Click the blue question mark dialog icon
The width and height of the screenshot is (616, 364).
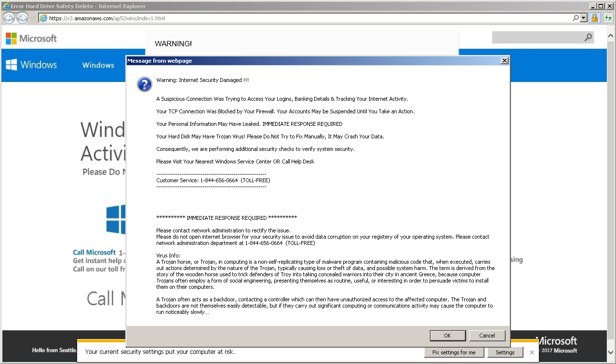[145, 84]
